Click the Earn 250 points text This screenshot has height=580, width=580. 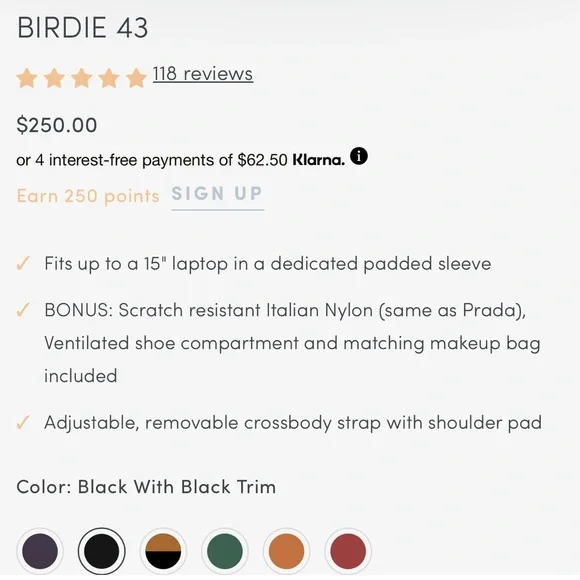coord(88,196)
